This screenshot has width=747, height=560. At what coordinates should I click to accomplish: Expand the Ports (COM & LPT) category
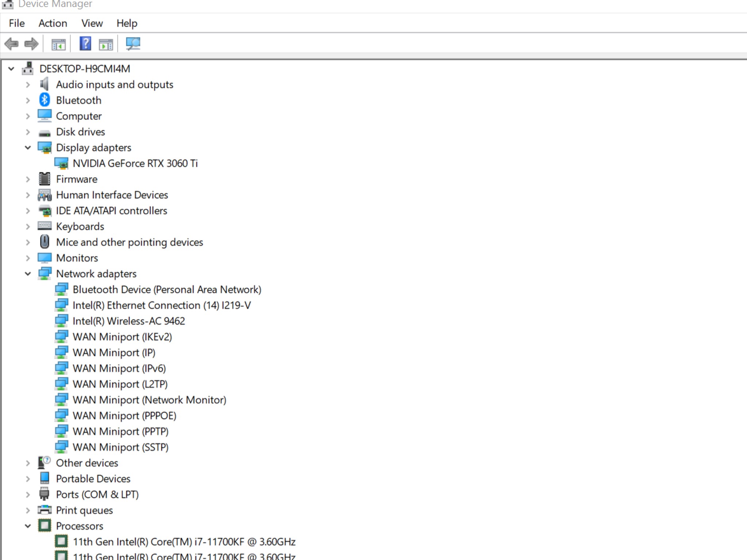tap(28, 494)
